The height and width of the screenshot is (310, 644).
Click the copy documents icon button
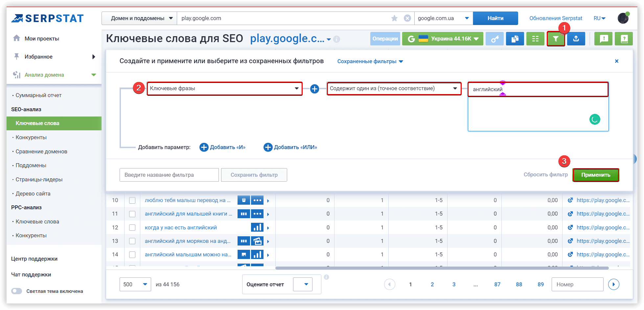515,39
